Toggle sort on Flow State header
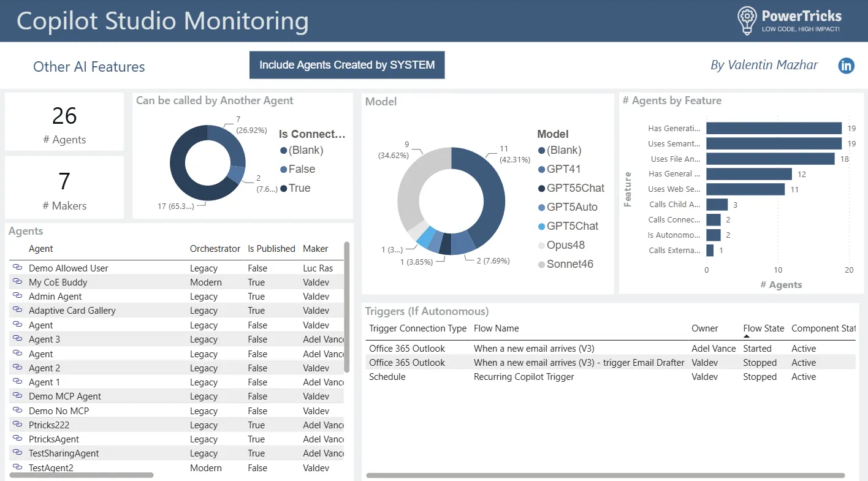The image size is (868, 481). pos(764,328)
